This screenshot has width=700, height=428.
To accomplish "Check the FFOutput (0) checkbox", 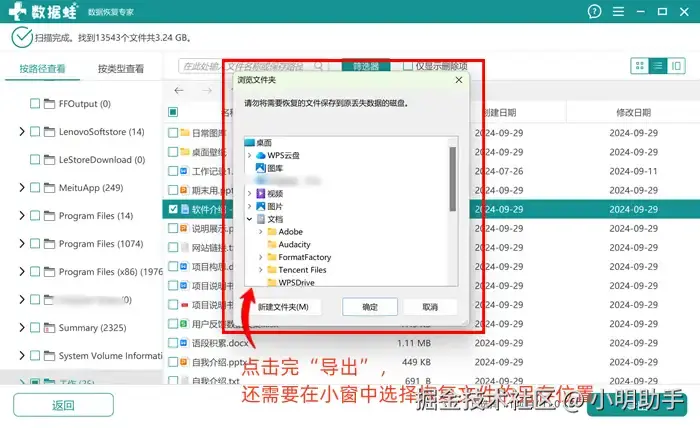I will click(35, 104).
